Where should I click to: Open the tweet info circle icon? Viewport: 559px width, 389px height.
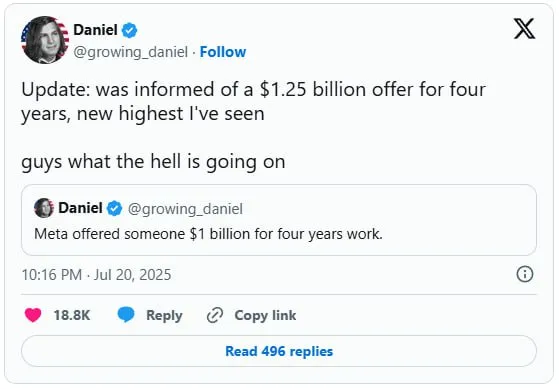click(525, 275)
